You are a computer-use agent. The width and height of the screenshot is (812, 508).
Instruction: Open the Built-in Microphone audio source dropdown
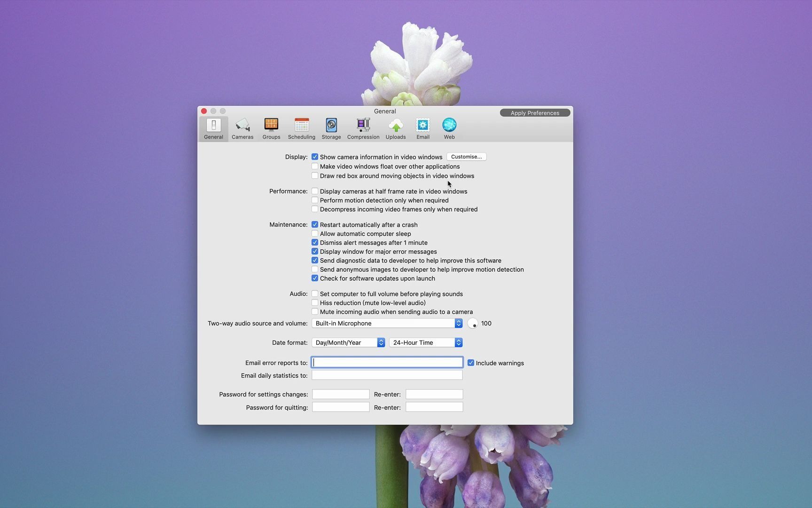click(387, 323)
